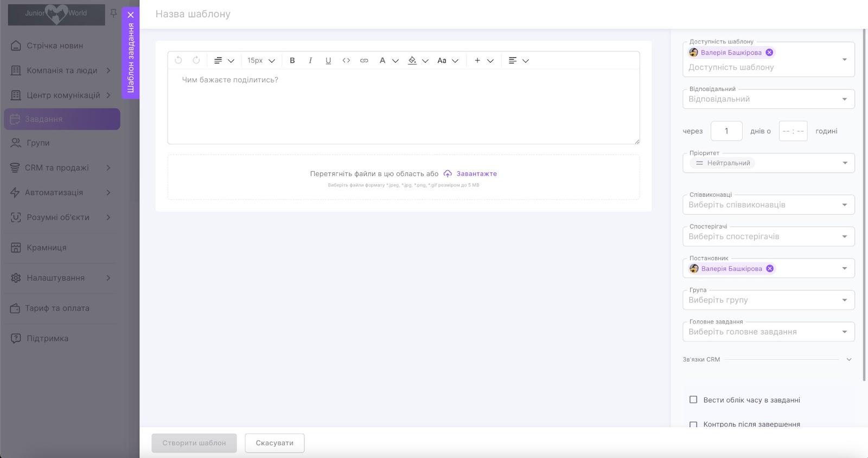868x458 pixels.
Task: Open the Aa dropdown arrow
Action: (455, 61)
